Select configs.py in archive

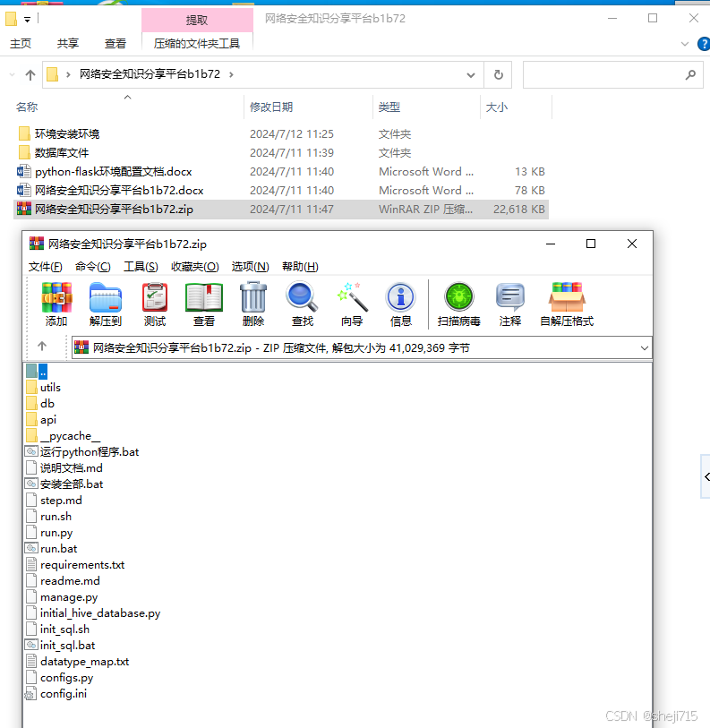pos(60,678)
